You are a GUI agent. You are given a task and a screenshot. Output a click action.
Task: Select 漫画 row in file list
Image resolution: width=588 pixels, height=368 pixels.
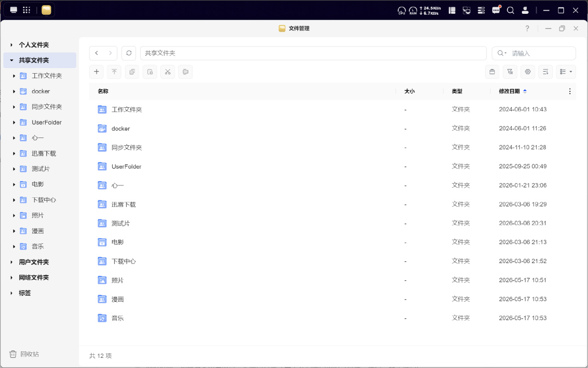click(332, 299)
